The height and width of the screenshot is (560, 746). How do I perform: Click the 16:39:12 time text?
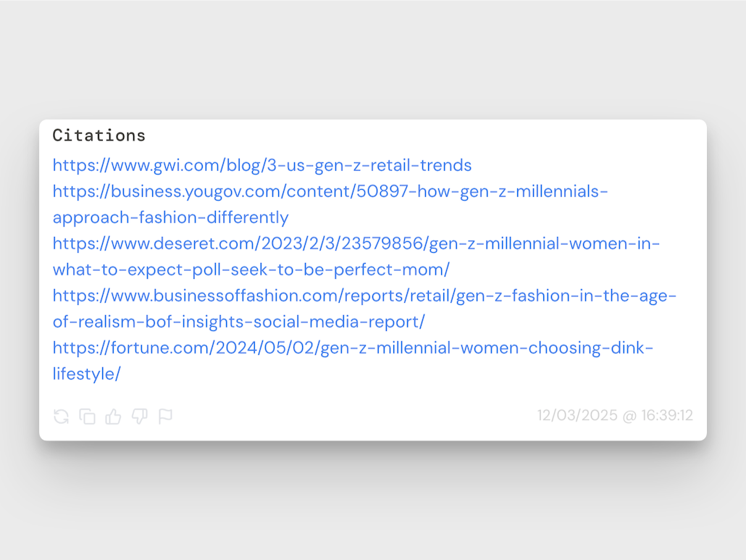(666, 416)
